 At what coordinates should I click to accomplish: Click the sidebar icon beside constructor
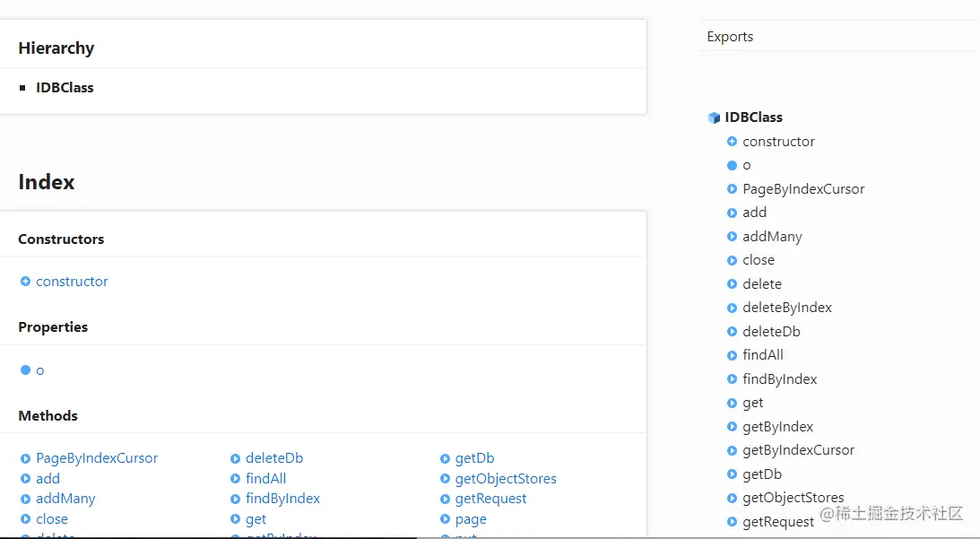point(732,142)
